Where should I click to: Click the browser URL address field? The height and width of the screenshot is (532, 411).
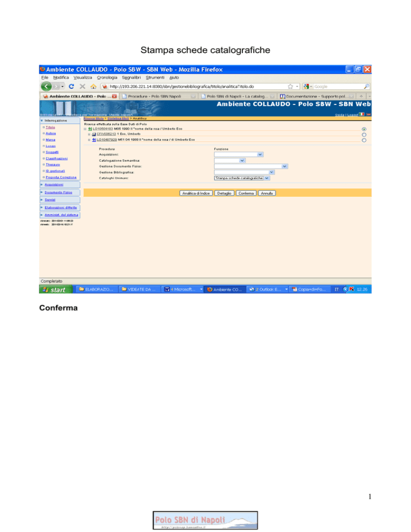[x=197, y=87]
